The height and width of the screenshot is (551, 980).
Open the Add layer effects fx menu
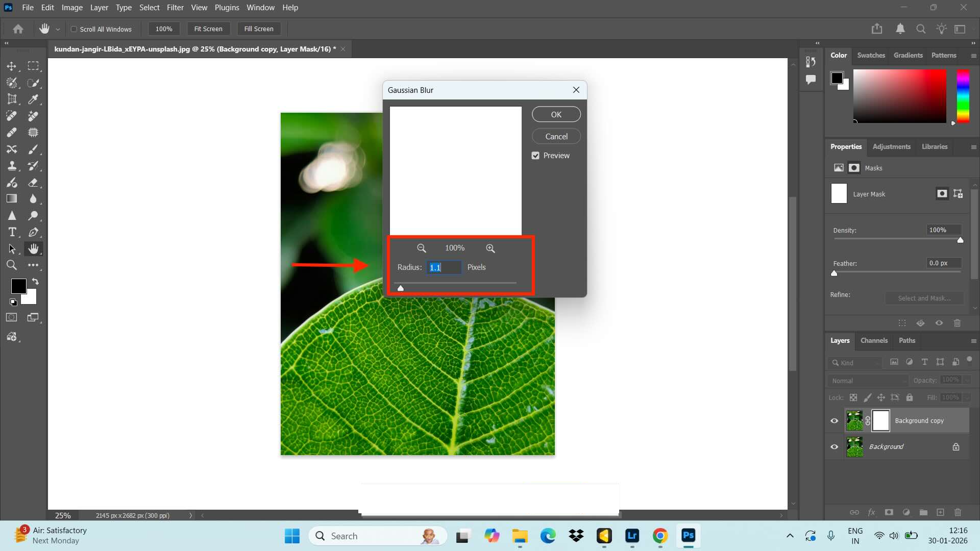click(872, 513)
